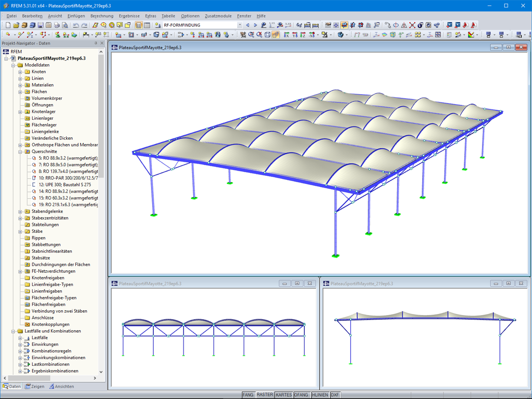
Task: Open the Berechnung menu
Action: (x=102, y=16)
